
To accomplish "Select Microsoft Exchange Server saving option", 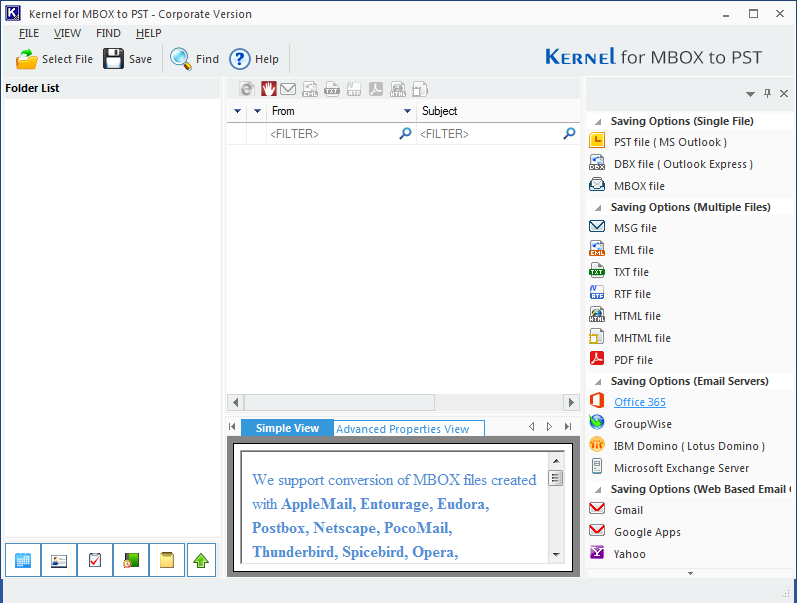I will [681, 468].
